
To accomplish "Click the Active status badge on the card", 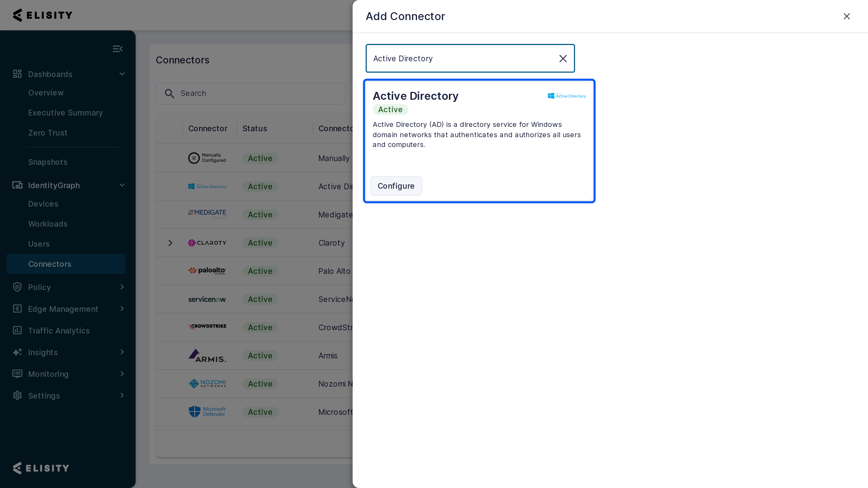I will click(390, 110).
